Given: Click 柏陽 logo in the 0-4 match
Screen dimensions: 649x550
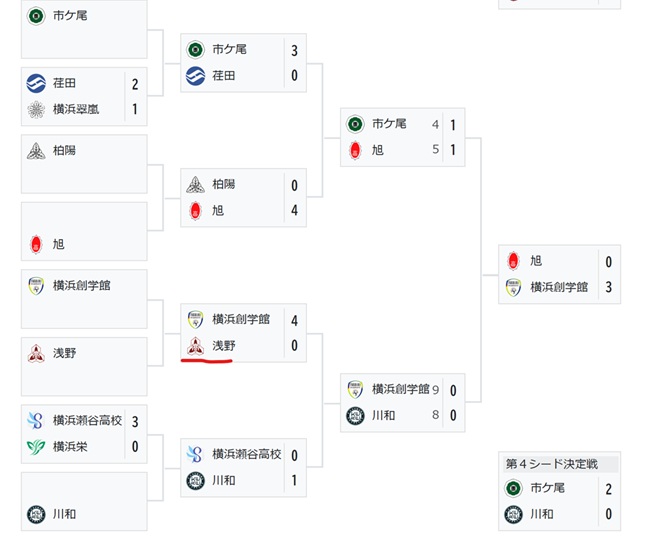Looking at the screenshot, I should 195,185.
